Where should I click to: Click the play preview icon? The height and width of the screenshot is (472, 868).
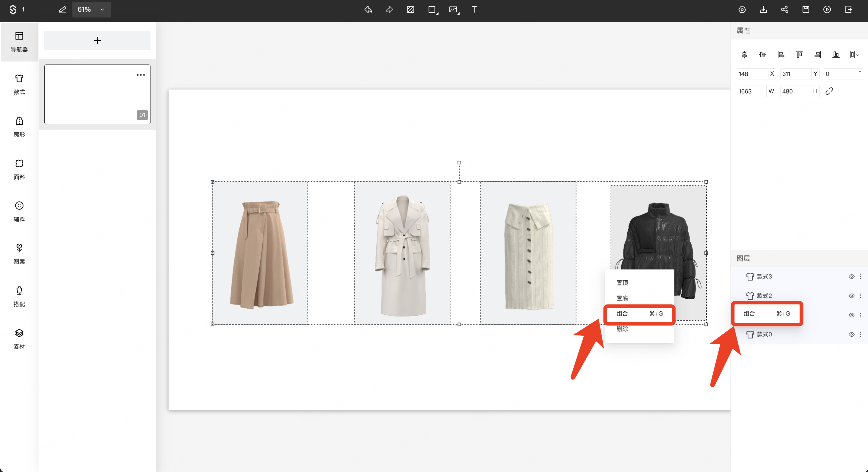tap(827, 9)
